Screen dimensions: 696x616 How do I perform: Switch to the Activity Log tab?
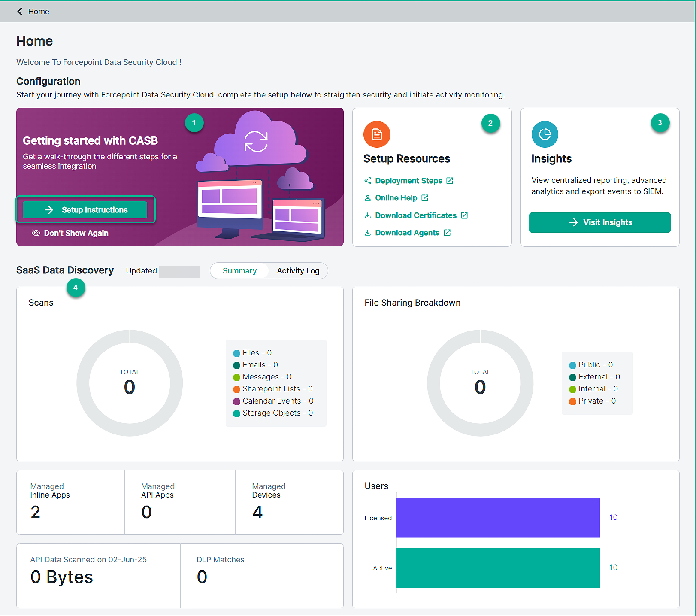(x=298, y=271)
